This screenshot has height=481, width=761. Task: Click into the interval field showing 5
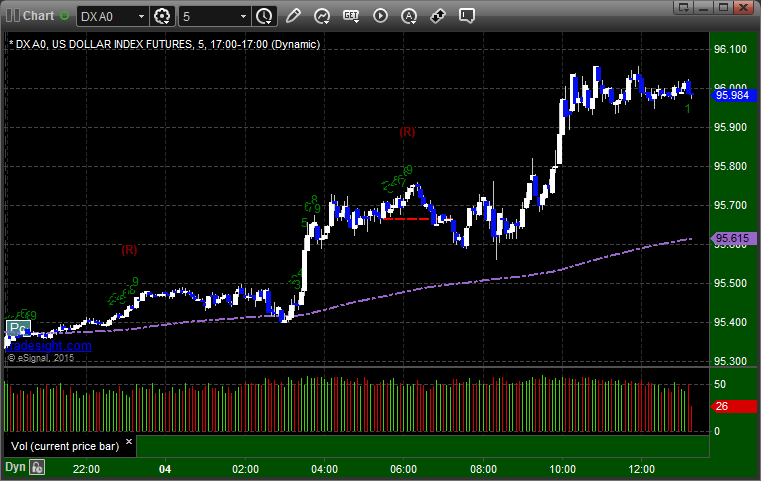(x=209, y=17)
